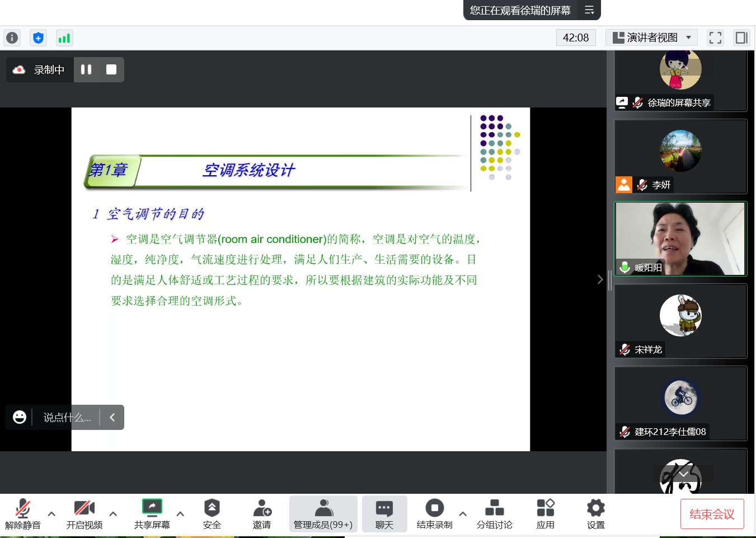The width and height of the screenshot is (756, 538).
Task: Unmute the microphone (解除静音)
Action: coord(22,514)
